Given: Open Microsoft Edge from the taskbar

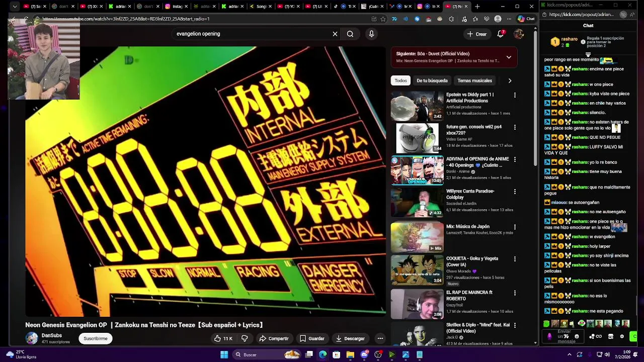Looking at the screenshot, I should tap(323, 354).
